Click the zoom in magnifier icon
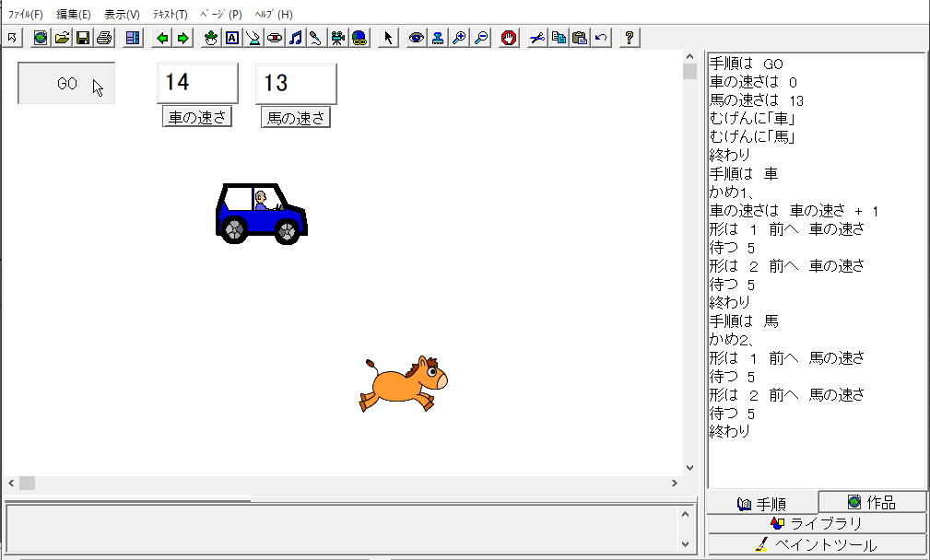Screen dimensions: 930x560 coord(459,38)
